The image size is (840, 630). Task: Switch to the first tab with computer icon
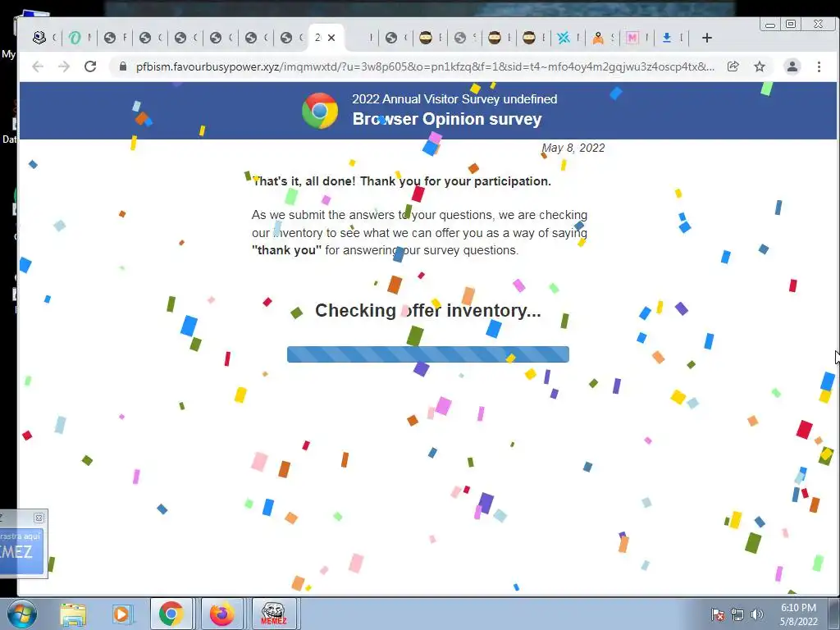point(39,38)
